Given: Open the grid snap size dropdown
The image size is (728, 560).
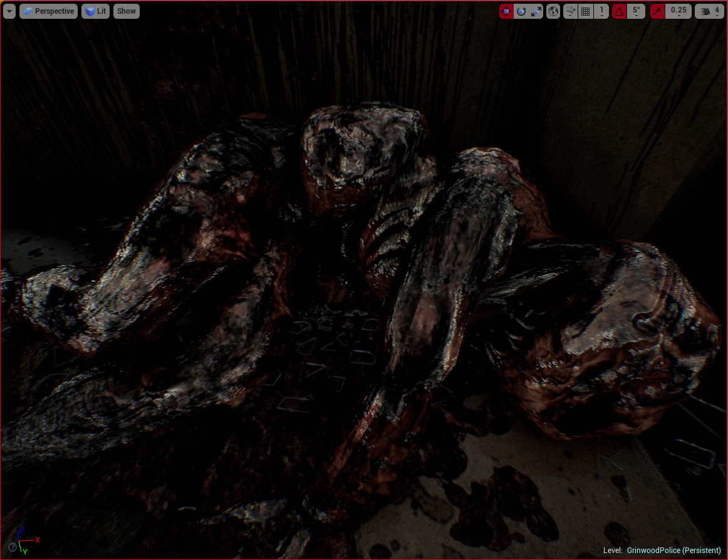Looking at the screenshot, I should coord(601,11).
